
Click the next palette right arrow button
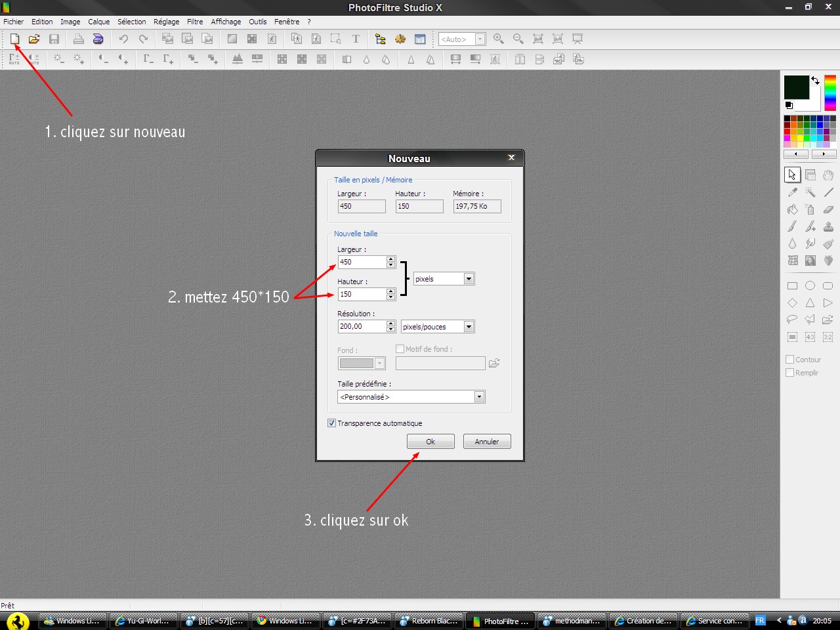click(x=824, y=154)
